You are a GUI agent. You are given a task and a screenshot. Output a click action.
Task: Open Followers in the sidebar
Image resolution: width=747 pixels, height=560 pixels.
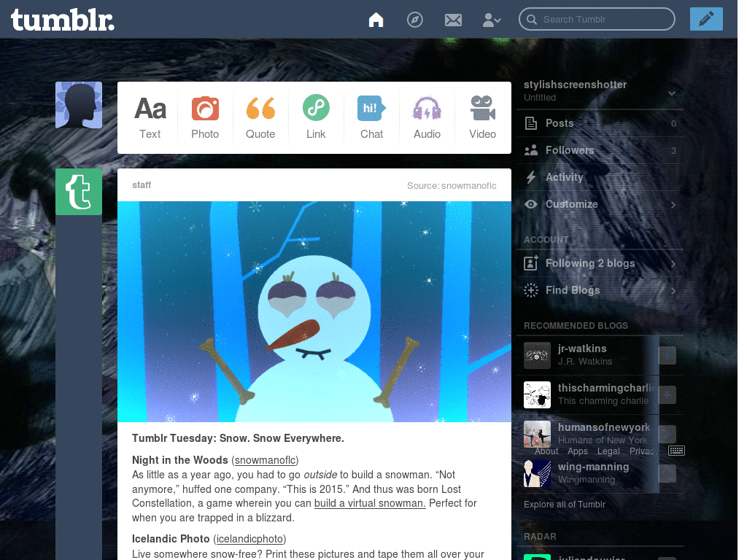(x=600, y=150)
